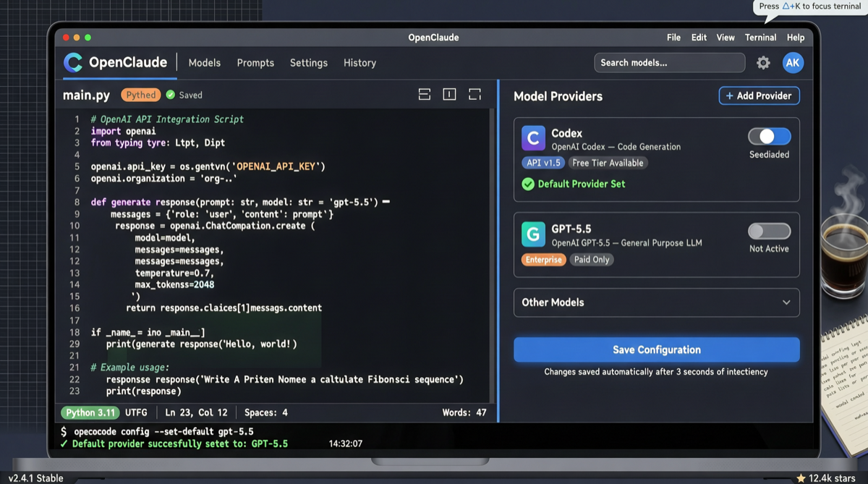Click the v2.4.1 Stable version label
Screen dimensions: 868x484
coord(36,478)
